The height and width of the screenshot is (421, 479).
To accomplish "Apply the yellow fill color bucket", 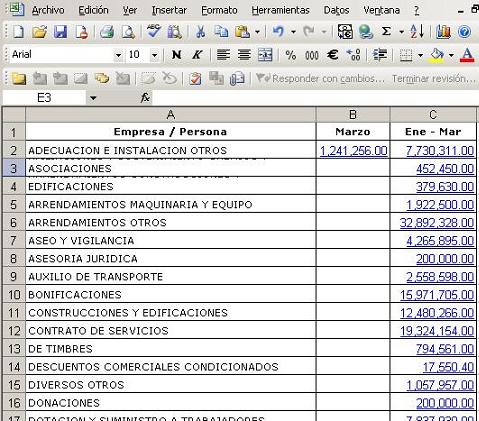I will pos(437,55).
